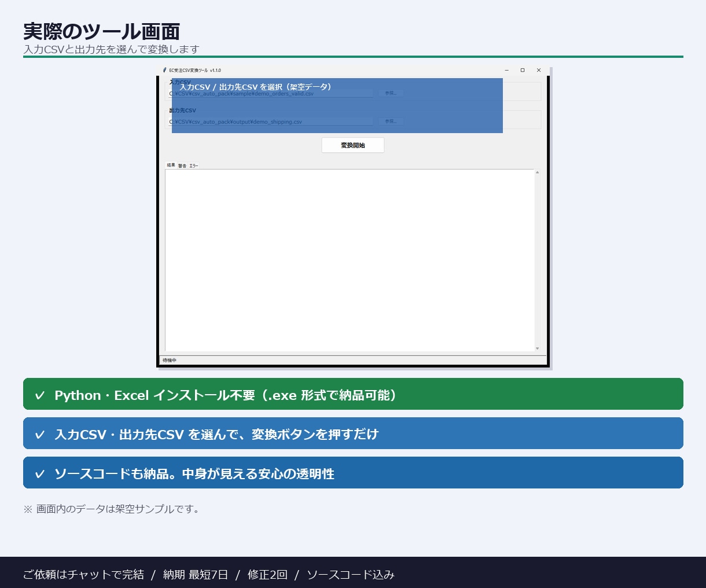This screenshot has width=706, height=588.
Task: Maximize the EC受注CSV変換ツール window
Action: pos(523,70)
